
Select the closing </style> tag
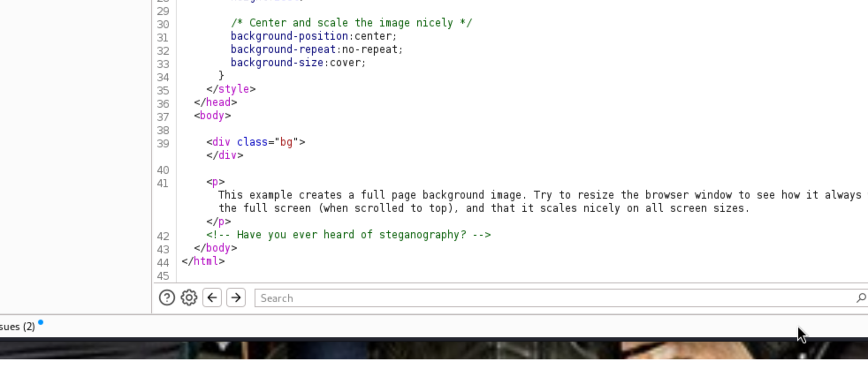tap(231, 89)
